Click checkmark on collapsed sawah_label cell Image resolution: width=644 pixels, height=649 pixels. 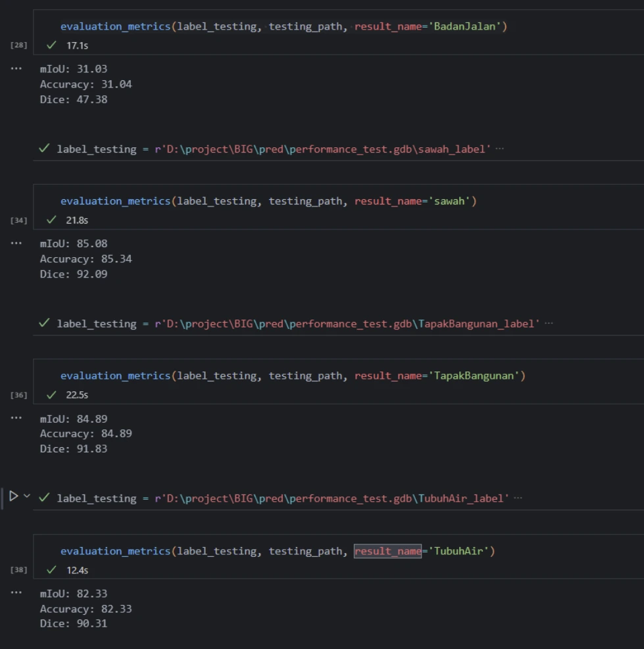coord(44,149)
